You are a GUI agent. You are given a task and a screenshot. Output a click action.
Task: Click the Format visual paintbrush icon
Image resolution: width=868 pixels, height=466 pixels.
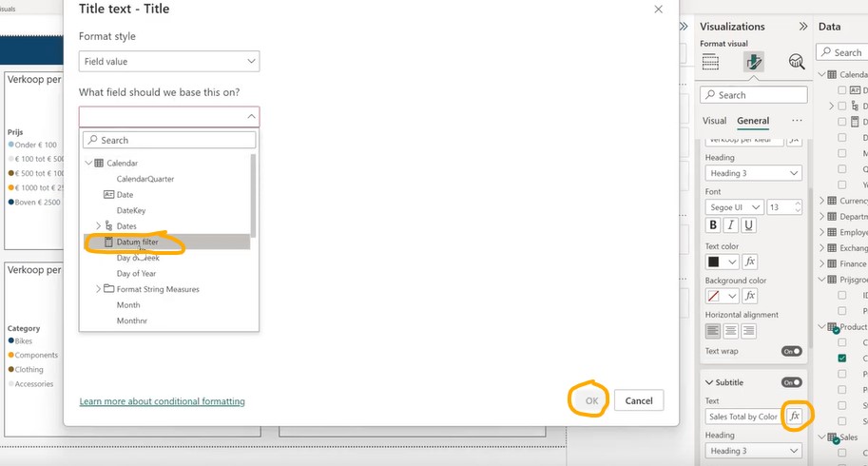tap(753, 62)
